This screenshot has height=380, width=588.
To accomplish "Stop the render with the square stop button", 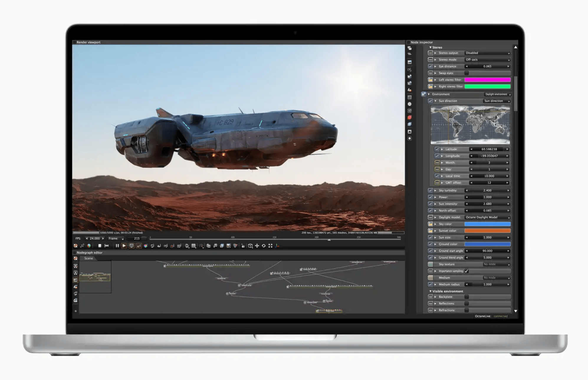I will (100, 246).
